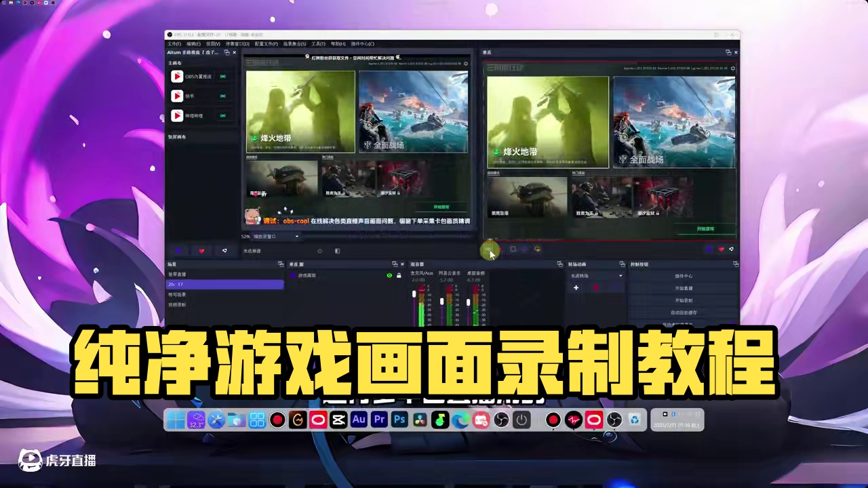868x488 pixels.
Task: Open the 停靠窗口(D) menu
Action: coord(237,43)
